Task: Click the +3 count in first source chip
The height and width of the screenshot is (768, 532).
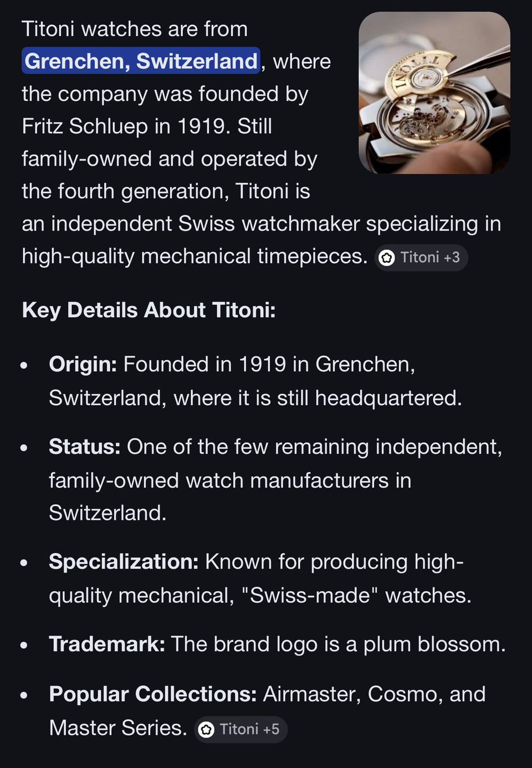Action: click(452, 258)
